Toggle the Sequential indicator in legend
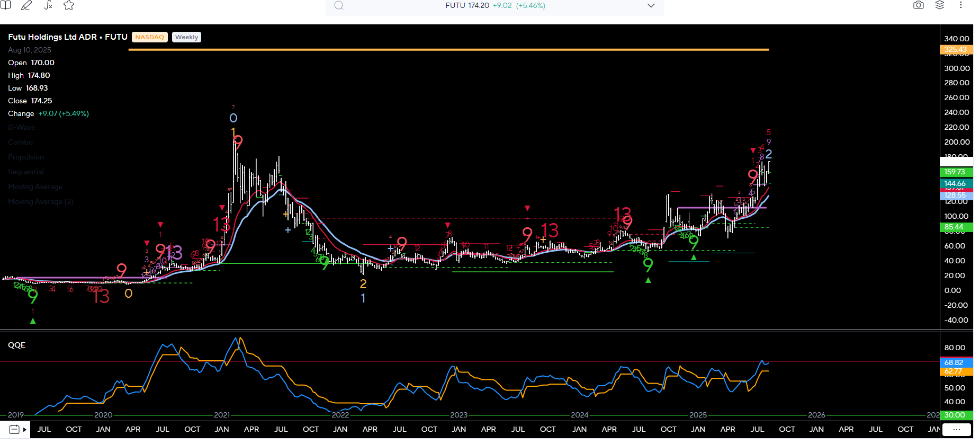Screen dimensions: 980x444 (26, 172)
